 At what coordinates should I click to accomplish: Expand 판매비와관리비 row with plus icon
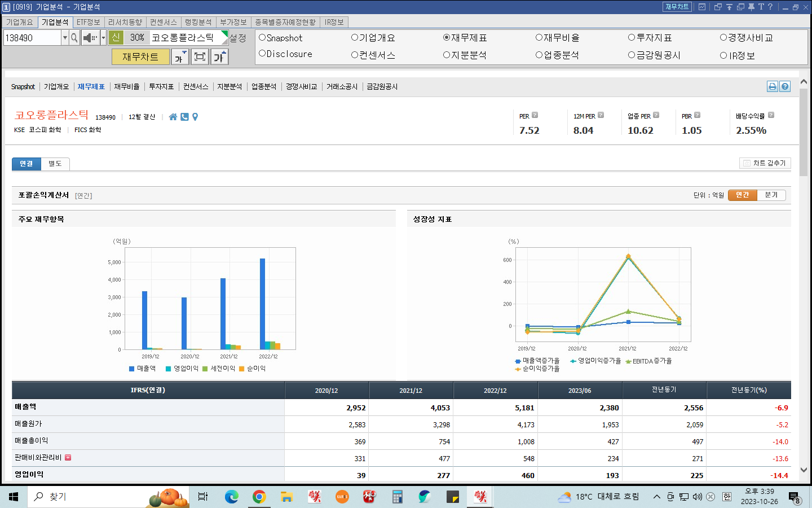coord(68,457)
